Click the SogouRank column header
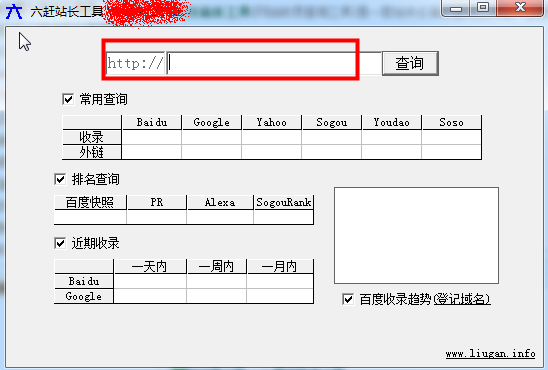 click(283, 202)
